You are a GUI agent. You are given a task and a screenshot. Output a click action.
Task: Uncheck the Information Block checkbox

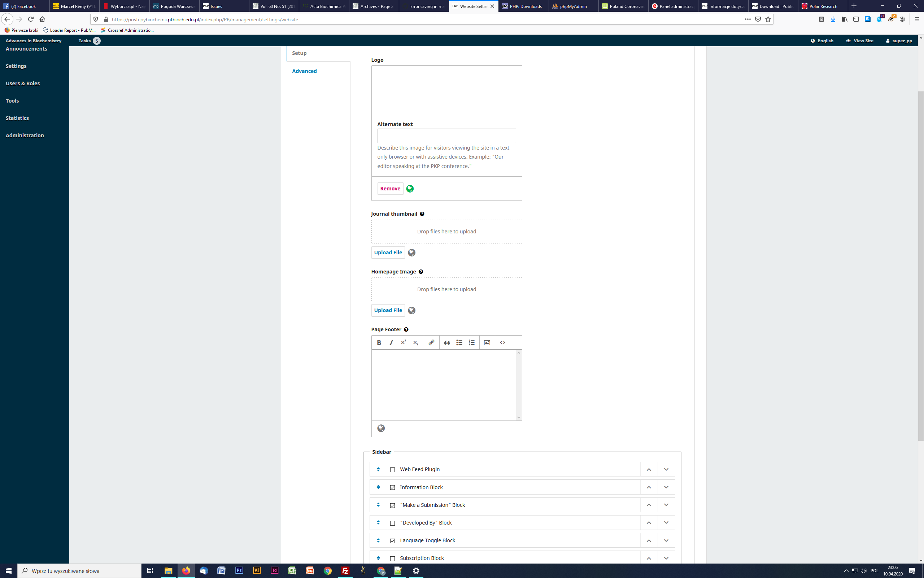392,487
